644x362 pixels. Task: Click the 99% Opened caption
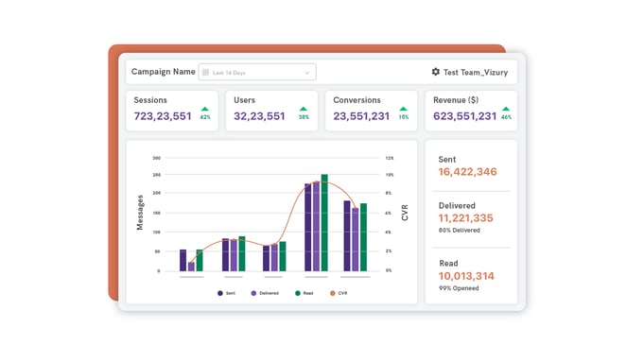click(459, 288)
